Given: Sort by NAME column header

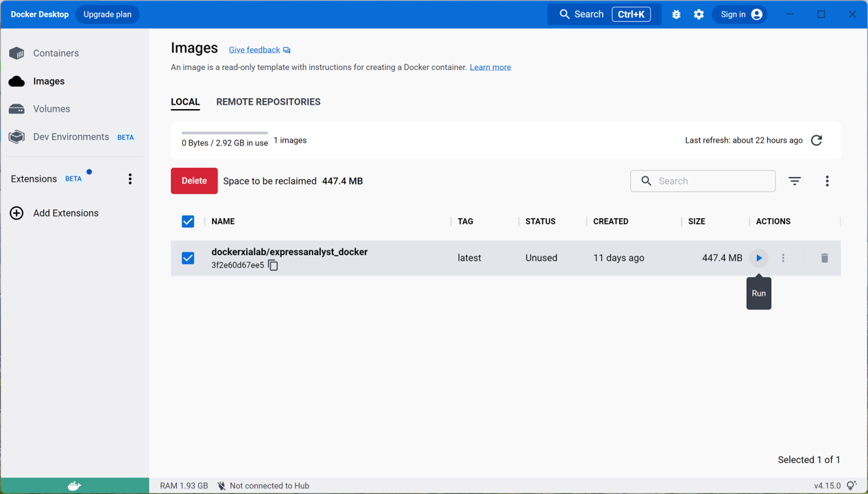Looking at the screenshot, I should pos(223,222).
